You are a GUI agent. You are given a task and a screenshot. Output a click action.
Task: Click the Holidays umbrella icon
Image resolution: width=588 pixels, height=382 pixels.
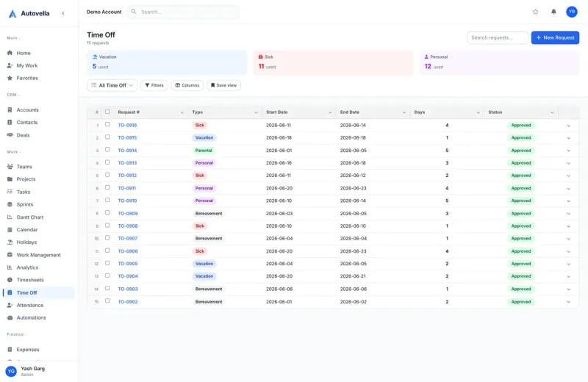tap(10, 242)
